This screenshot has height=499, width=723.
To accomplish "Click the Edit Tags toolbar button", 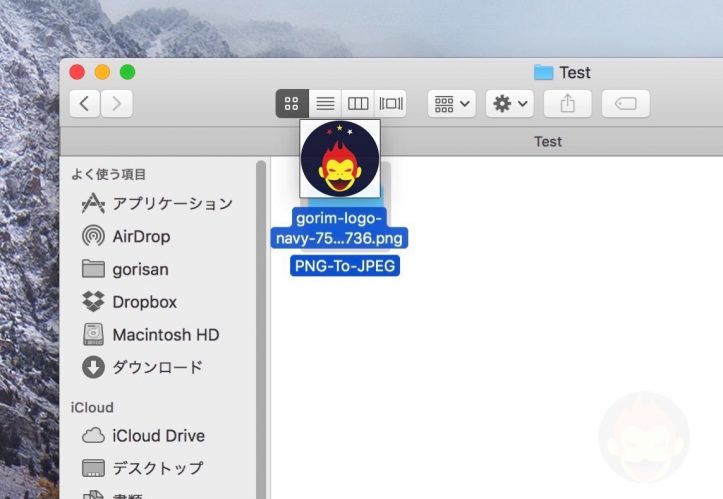I will [x=626, y=103].
